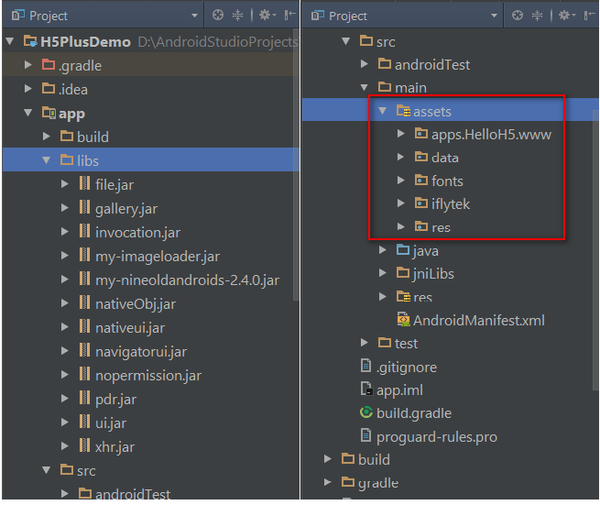Screen dimensions: 600x505
Task: Select pdr.jar archive icon
Action: point(85,397)
